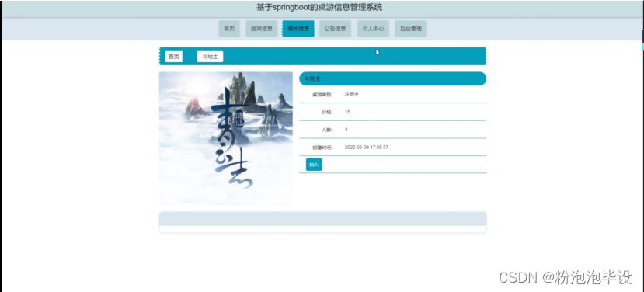Image resolution: width=644 pixels, height=292 pixels.
Task: Click the empty panel below the cover image
Action: [323, 222]
